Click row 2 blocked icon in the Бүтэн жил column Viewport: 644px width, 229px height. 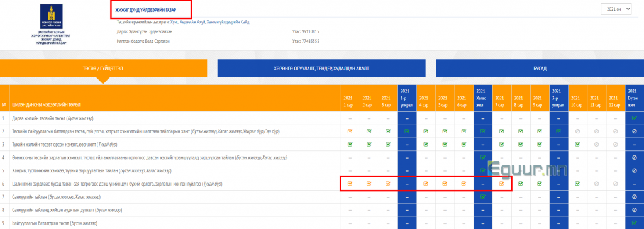(x=635, y=131)
